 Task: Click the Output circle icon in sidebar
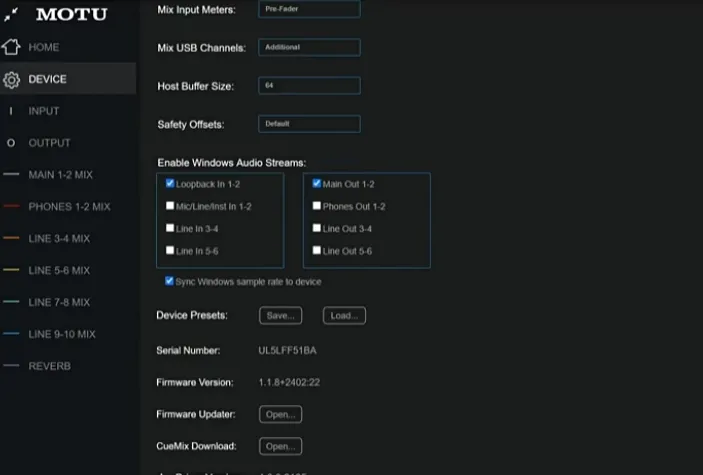coord(12,143)
